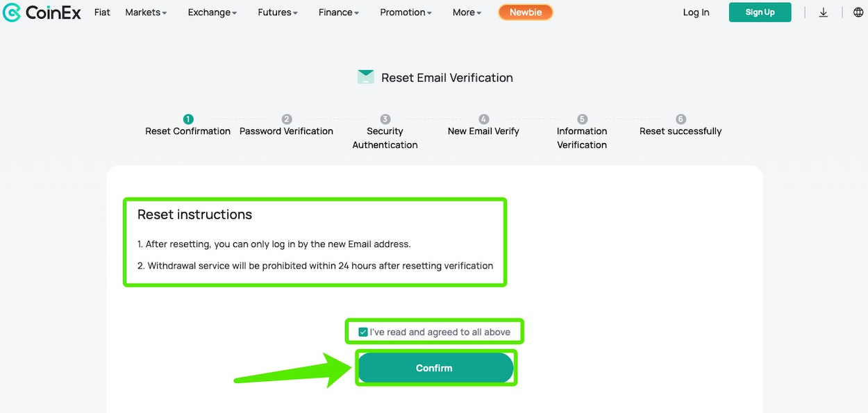The width and height of the screenshot is (868, 413).
Task: Expand the Futures dropdown
Action: coord(278,12)
